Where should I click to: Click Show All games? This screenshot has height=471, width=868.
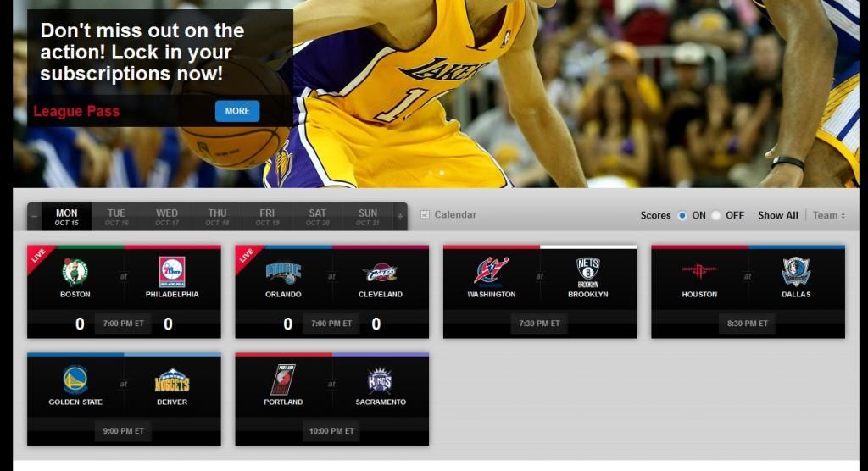coord(778,215)
